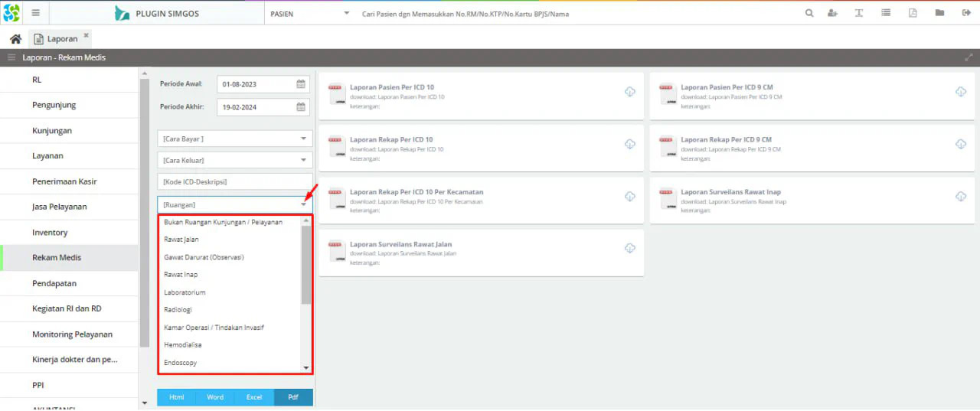Choose Rawat Inap from the Ruangan list
This screenshot has width=980, height=411.
pyautogui.click(x=181, y=275)
